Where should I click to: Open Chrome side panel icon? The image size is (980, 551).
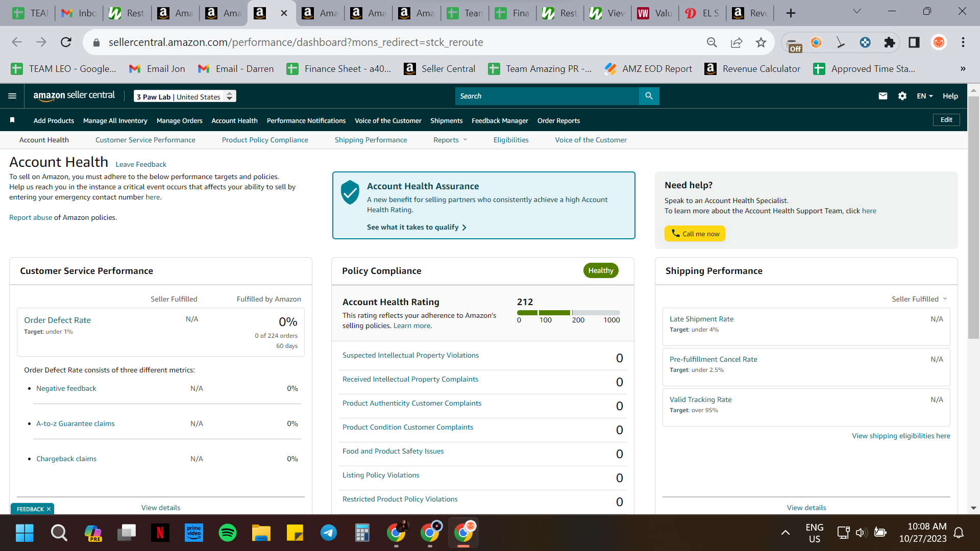point(914,42)
